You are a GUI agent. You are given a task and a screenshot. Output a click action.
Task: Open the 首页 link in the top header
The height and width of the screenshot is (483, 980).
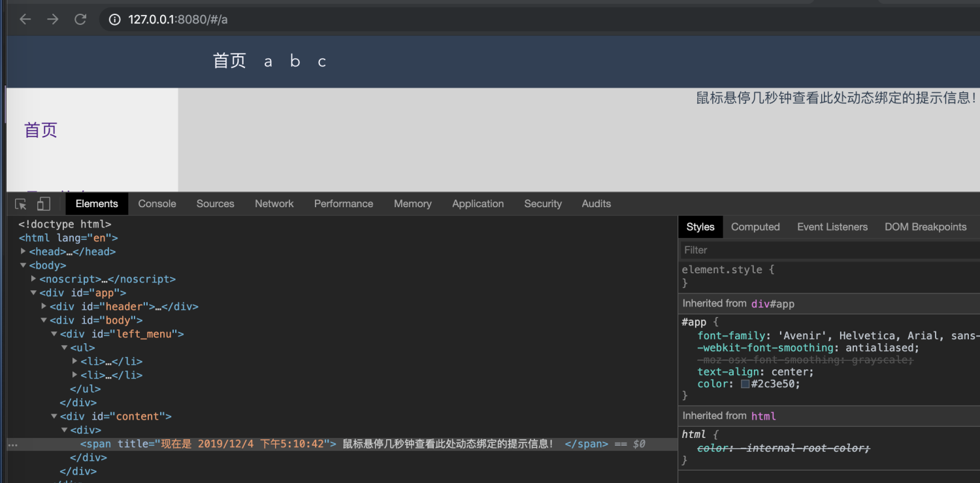(x=229, y=61)
